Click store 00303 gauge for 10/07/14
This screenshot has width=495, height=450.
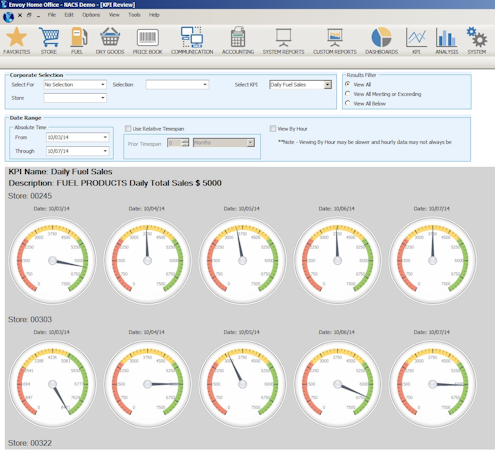point(432,384)
